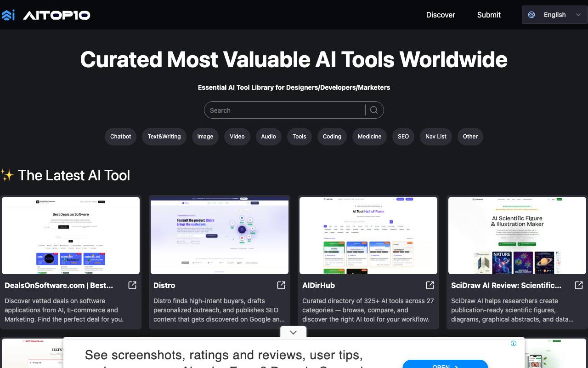Open the DealsOnSoftware.com screenshot thumbnail

[x=71, y=236]
